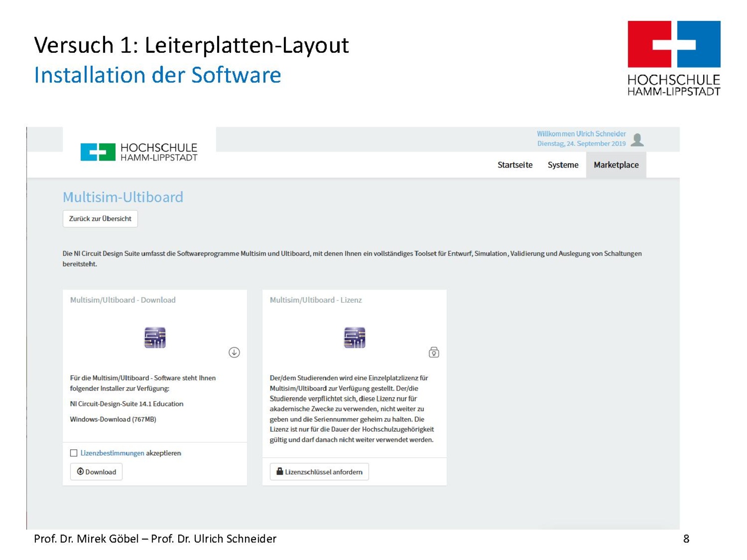The height and width of the screenshot is (560, 747).
Task: Click the circled down-arrow download icon
Action: coord(234,352)
